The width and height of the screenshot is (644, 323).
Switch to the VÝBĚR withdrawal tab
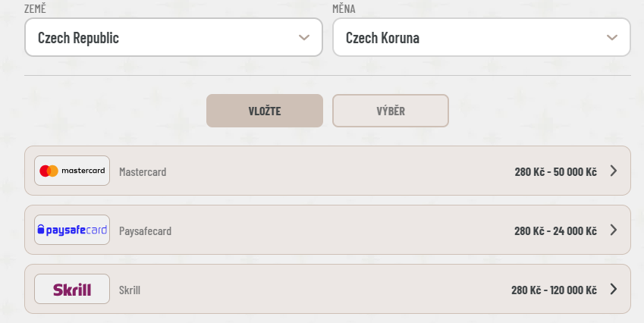coord(391,111)
